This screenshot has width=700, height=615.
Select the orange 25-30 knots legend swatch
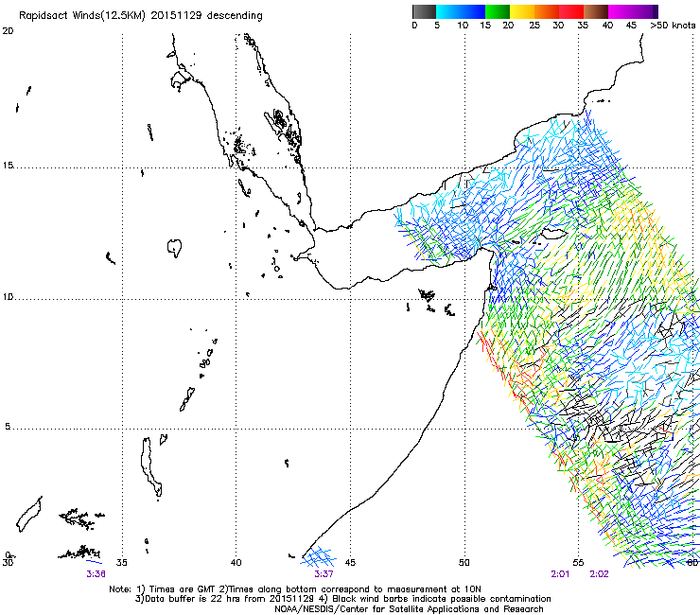(547, 11)
